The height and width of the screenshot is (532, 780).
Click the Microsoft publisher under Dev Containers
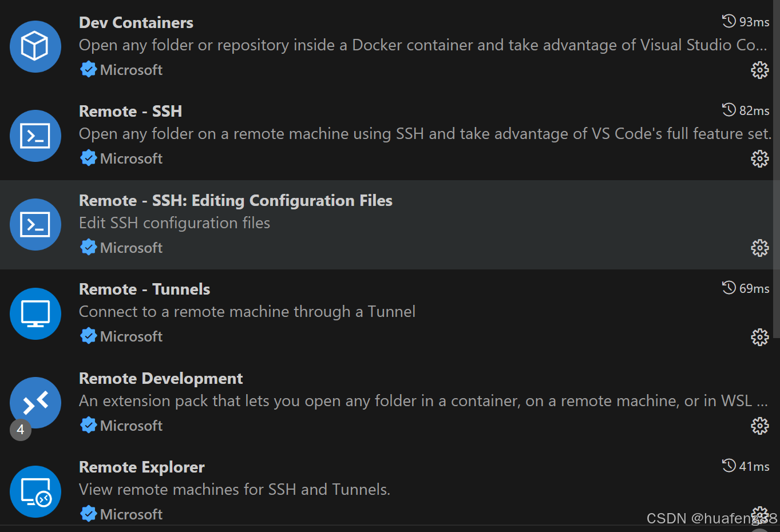[x=131, y=70]
